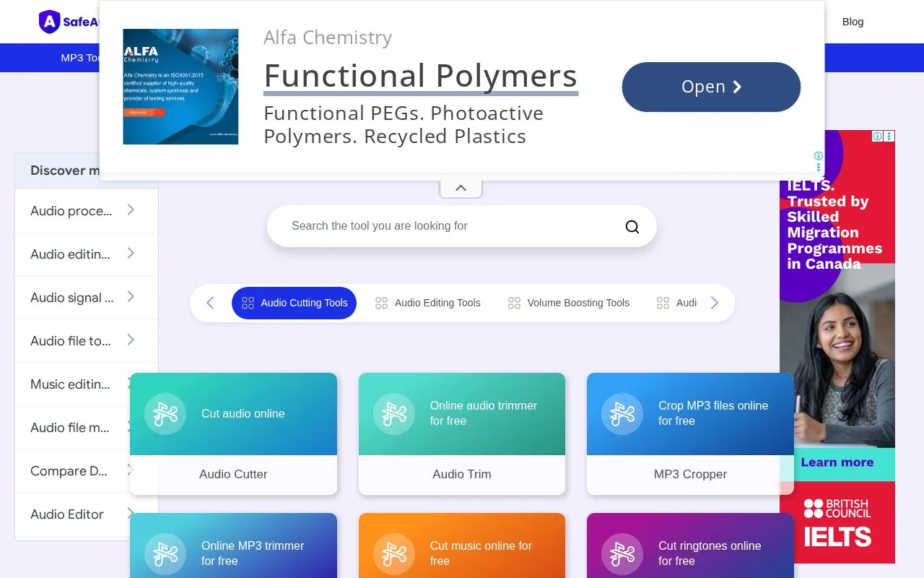Select the Audio file m... sidebar category

[x=87, y=428]
